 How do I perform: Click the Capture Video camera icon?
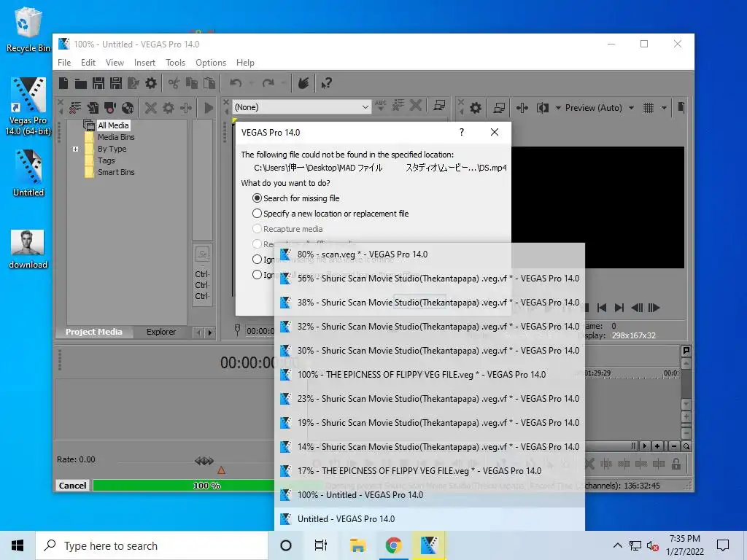click(110, 108)
